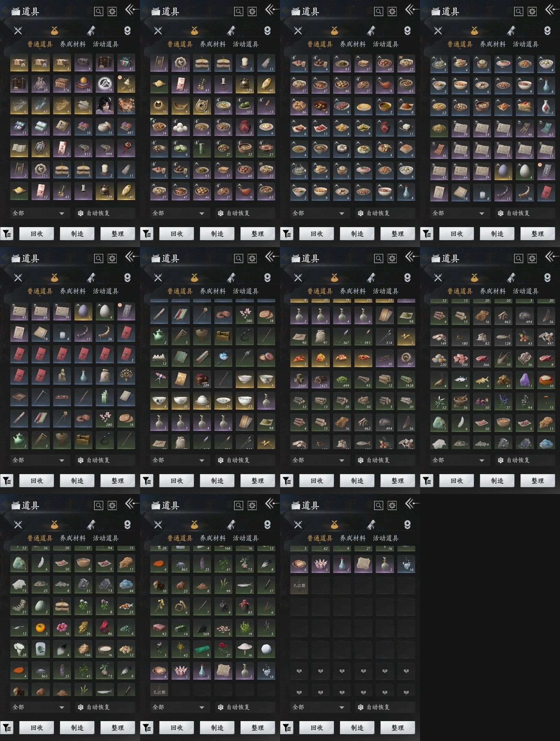Viewport: 560px width, 741px height.
Task: Select the white mountain emblem item
Action: tap(105, 84)
